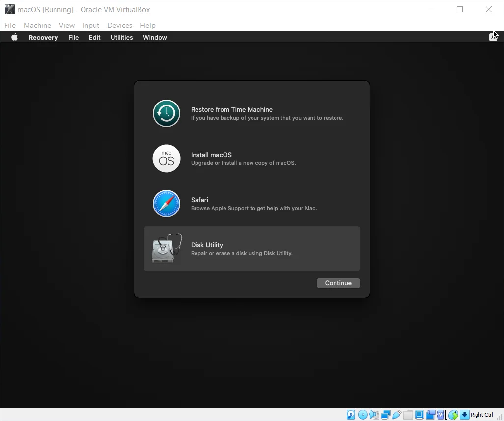Open the macOS File menu
The height and width of the screenshot is (421, 504).
(x=74, y=38)
